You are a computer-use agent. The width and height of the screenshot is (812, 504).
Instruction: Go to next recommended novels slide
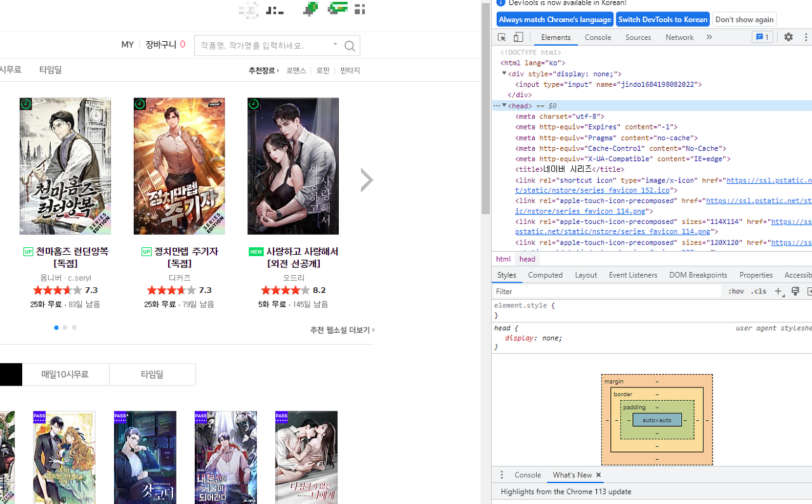(367, 180)
